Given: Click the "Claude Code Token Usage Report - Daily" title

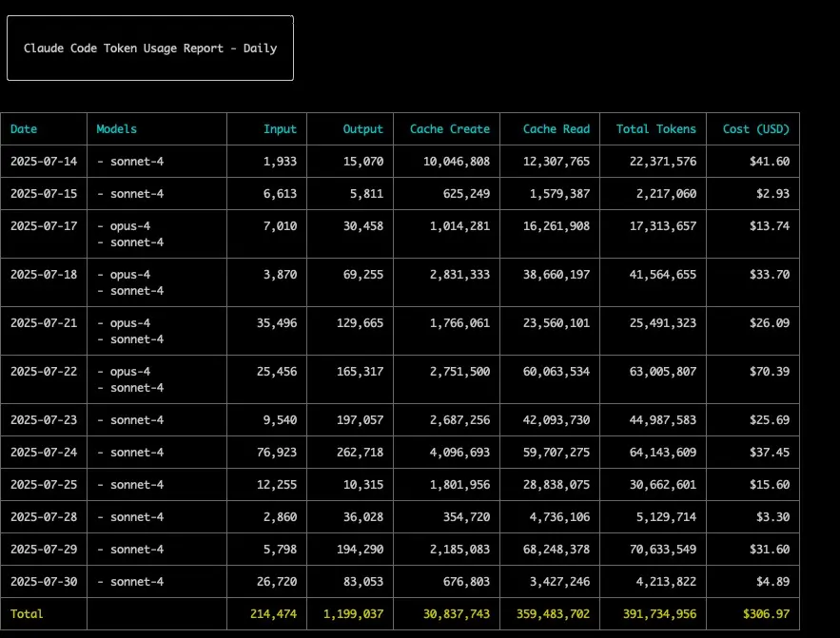Looking at the screenshot, I should tap(150, 48).
